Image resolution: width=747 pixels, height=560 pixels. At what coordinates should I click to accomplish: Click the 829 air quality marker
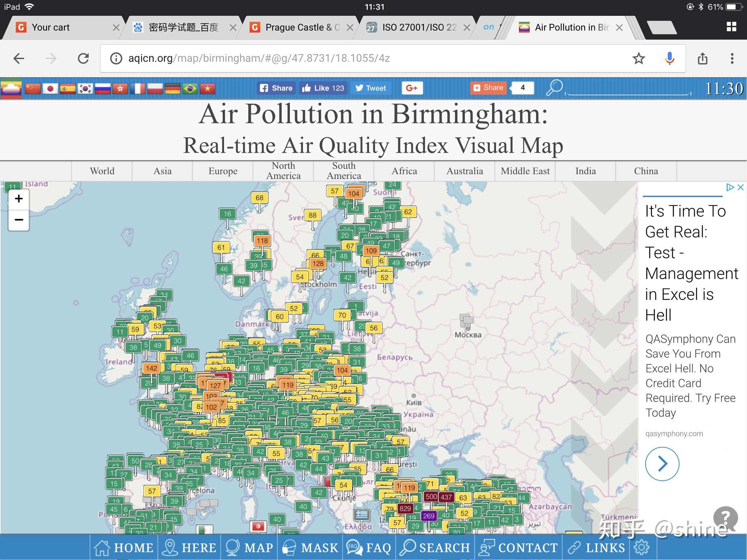tap(405, 508)
